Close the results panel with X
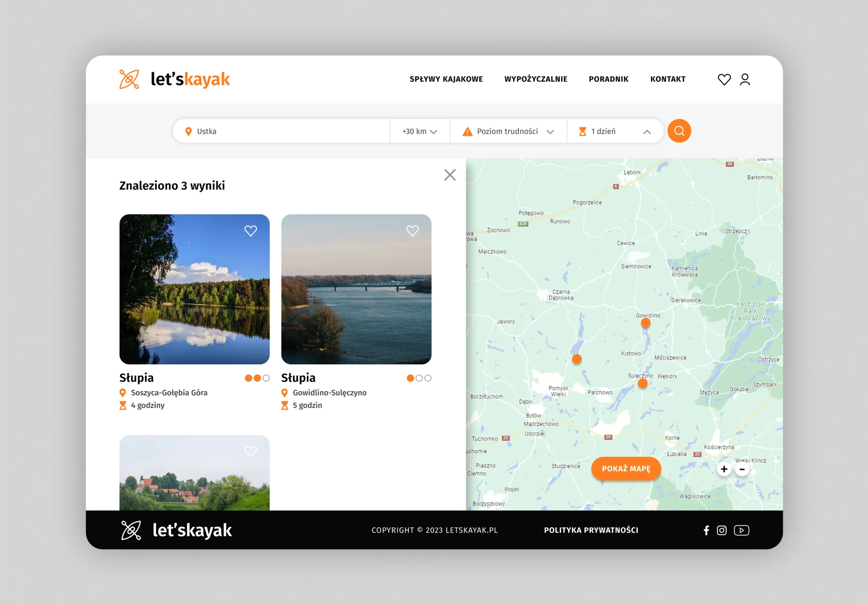This screenshot has width=868, height=603. click(x=450, y=175)
